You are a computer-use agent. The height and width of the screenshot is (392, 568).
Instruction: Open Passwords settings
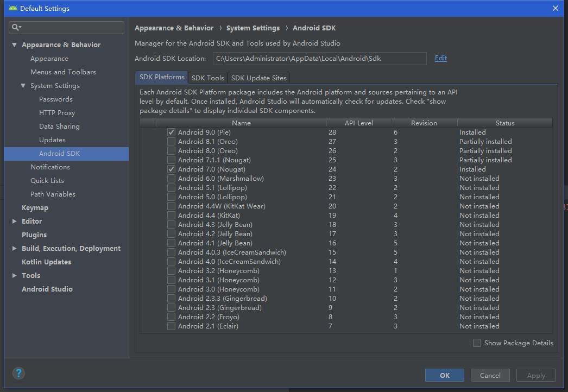(x=56, y=99)
